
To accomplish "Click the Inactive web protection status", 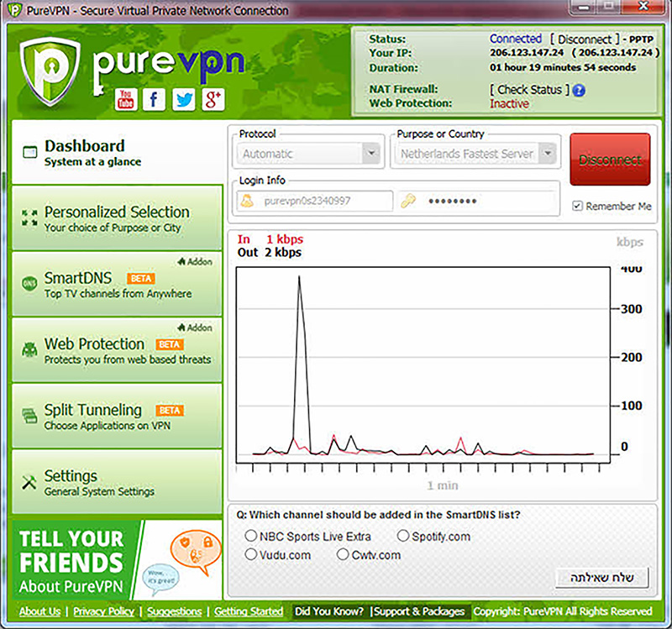I will click(509, 103).
